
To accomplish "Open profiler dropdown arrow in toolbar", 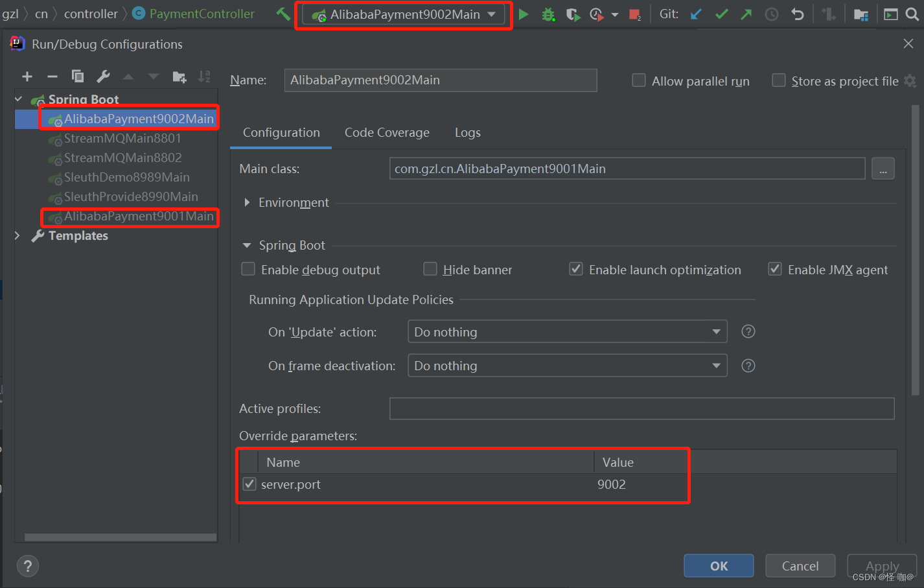I will (614, 15).
